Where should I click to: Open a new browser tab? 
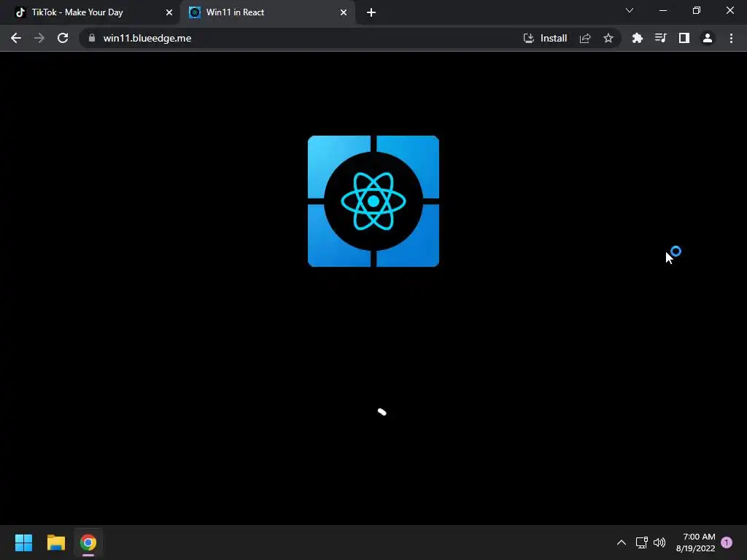(371, 12)
